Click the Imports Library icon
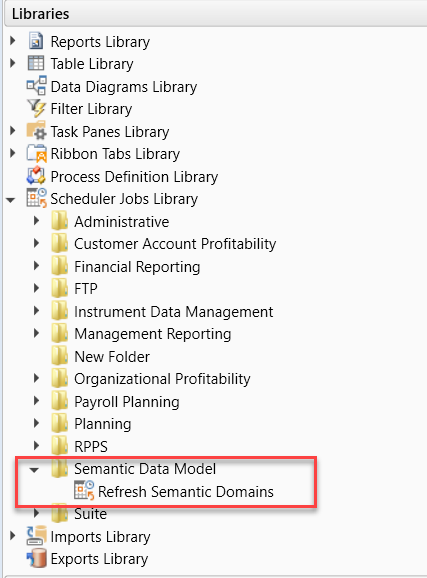 coord(37,536)
